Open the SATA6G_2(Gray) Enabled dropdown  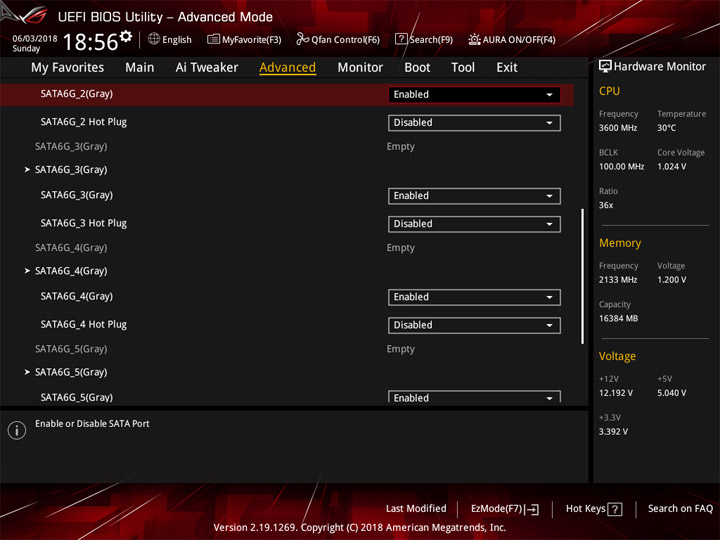(474, 95)
